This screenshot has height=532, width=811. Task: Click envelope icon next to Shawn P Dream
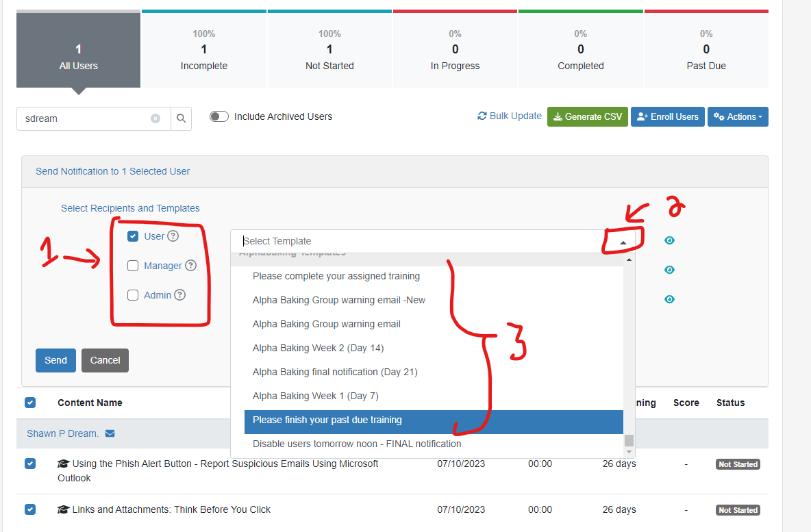click(x=110, y=433)
